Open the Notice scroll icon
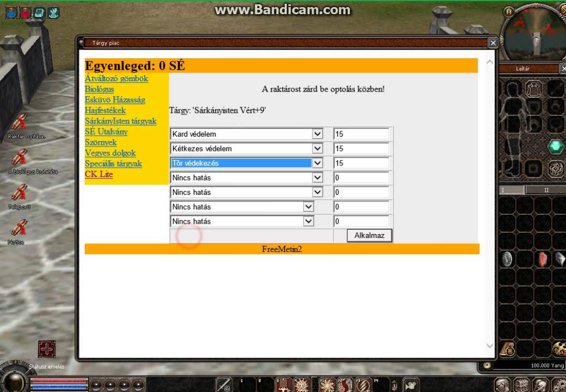 (19, 228)
